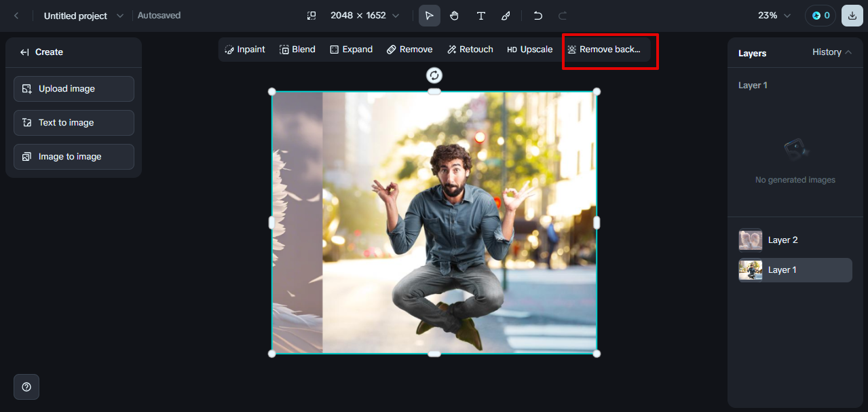
Task: Click the rotate handle above the image
Action: [x=434, y=75]
